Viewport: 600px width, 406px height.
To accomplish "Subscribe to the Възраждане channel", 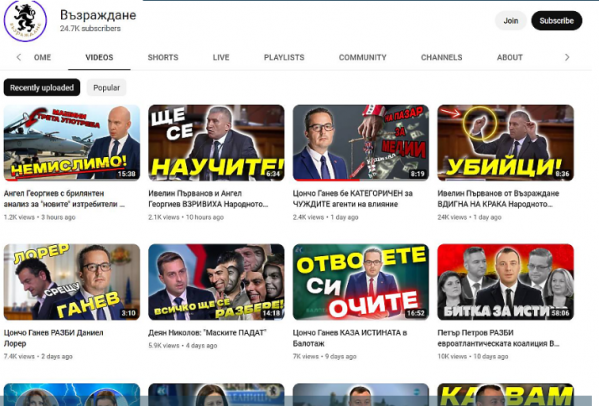I will pyautogui.click(x=556, y=20).
